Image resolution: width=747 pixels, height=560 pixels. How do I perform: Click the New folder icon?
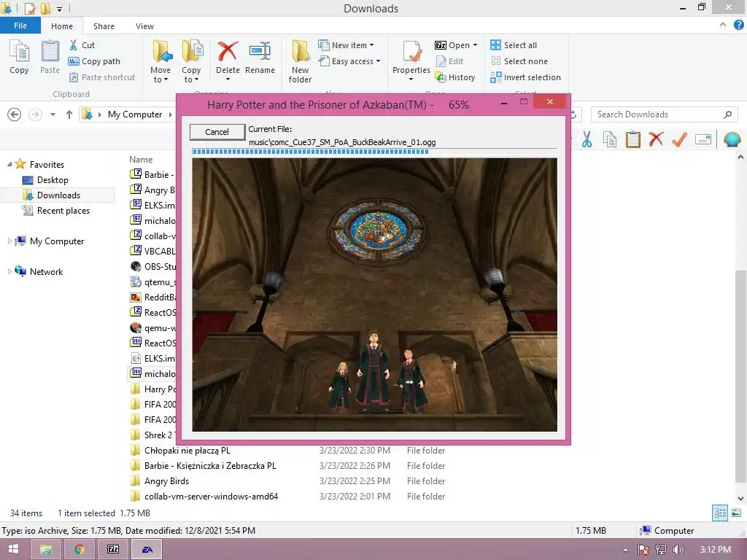pyautogui.click(x=300, y=51)
